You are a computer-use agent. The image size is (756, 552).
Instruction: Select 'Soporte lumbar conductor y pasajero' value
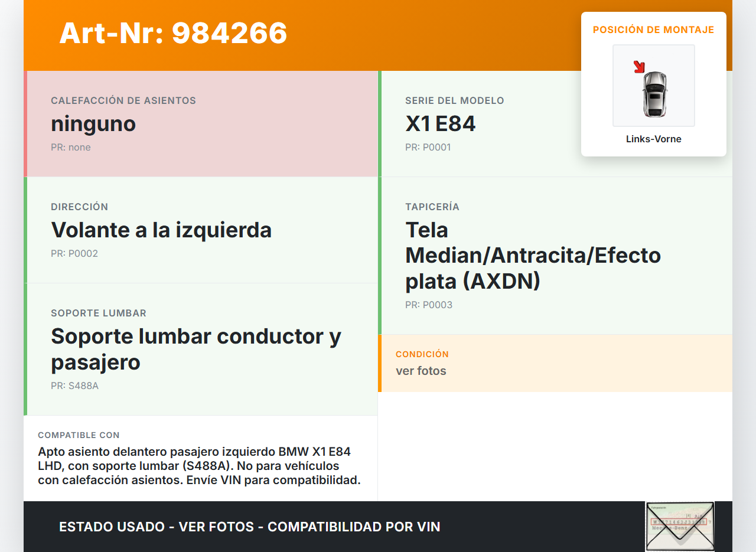click(x=196, y=349)
